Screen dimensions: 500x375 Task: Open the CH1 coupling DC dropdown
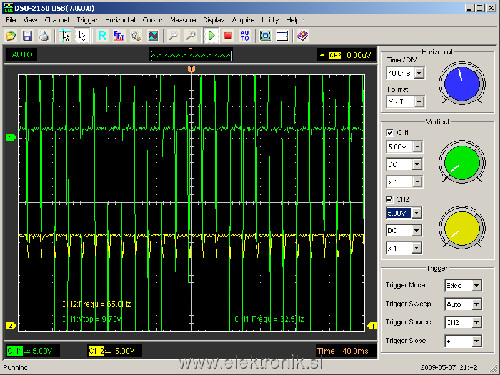(417, 164)
